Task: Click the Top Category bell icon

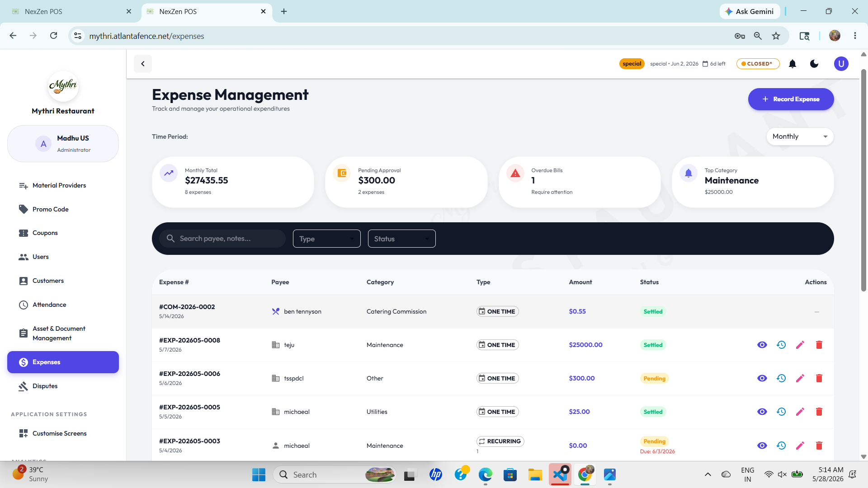Action: [x=689, y=173]
